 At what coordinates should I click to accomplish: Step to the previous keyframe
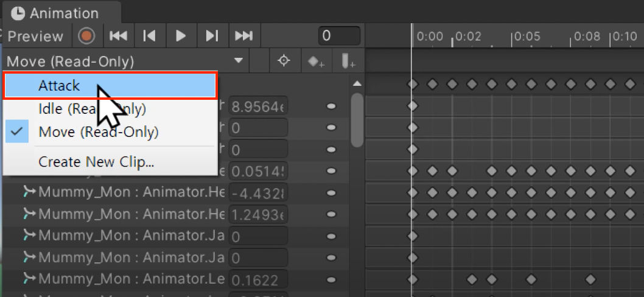pos(149,36)
